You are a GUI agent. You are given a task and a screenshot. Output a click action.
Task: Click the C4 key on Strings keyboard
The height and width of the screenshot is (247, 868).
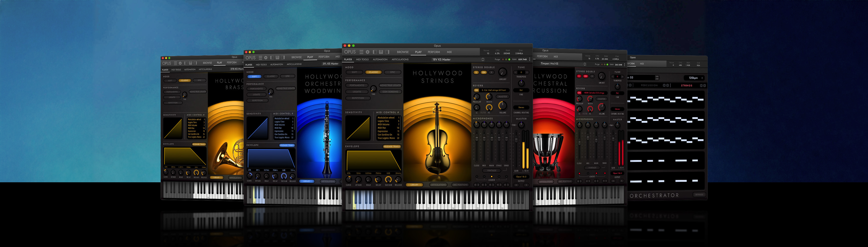point(453,205)
